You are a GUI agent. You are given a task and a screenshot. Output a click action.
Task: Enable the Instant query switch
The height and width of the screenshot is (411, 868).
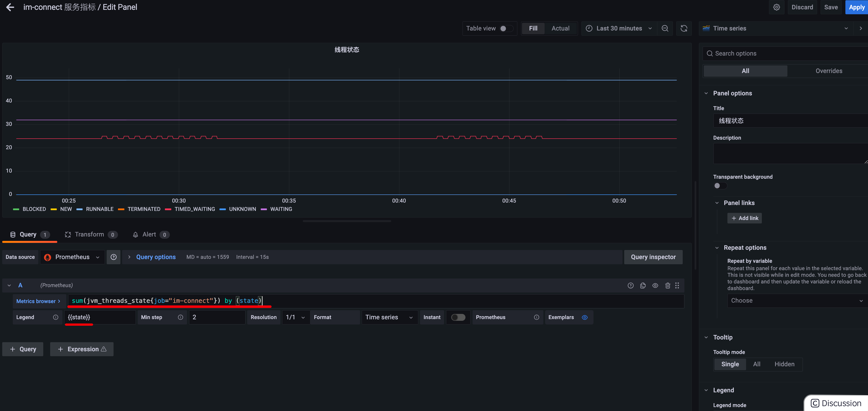(x=458, y=317)
